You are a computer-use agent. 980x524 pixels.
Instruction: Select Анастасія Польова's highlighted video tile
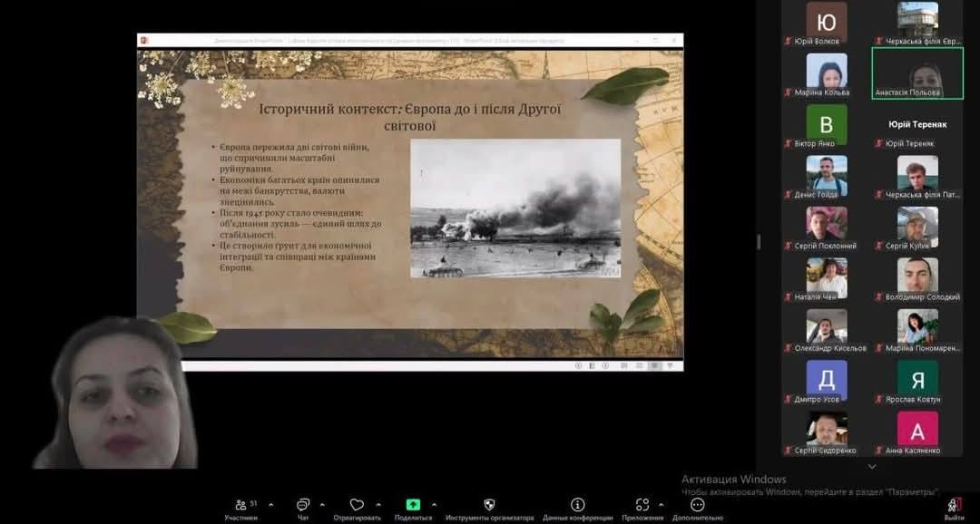917,73
